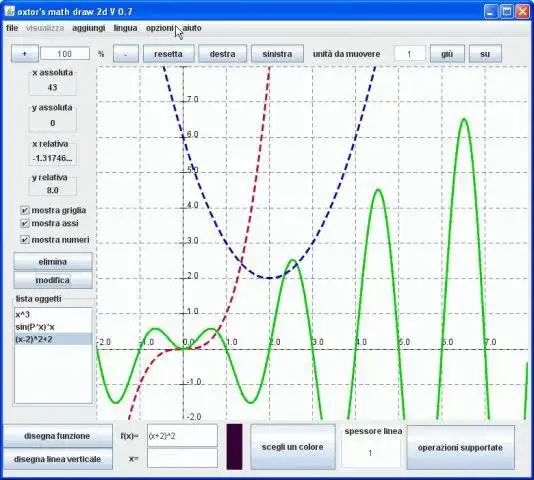Image resolution: width=534 pixels, height=480 pixels.
Task: Click the su button
Action: (485, 54)
